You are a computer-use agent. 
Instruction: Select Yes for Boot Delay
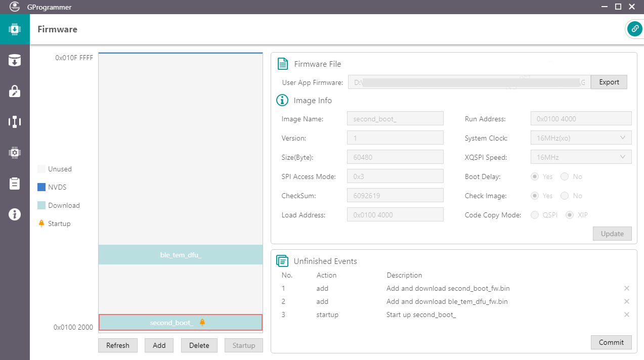[x=535, y=176]
